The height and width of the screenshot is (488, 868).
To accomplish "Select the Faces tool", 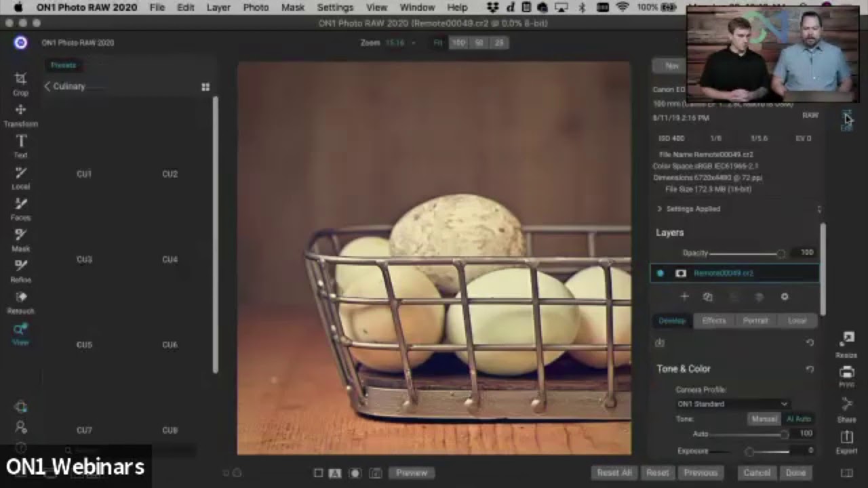I will point(20,209).
